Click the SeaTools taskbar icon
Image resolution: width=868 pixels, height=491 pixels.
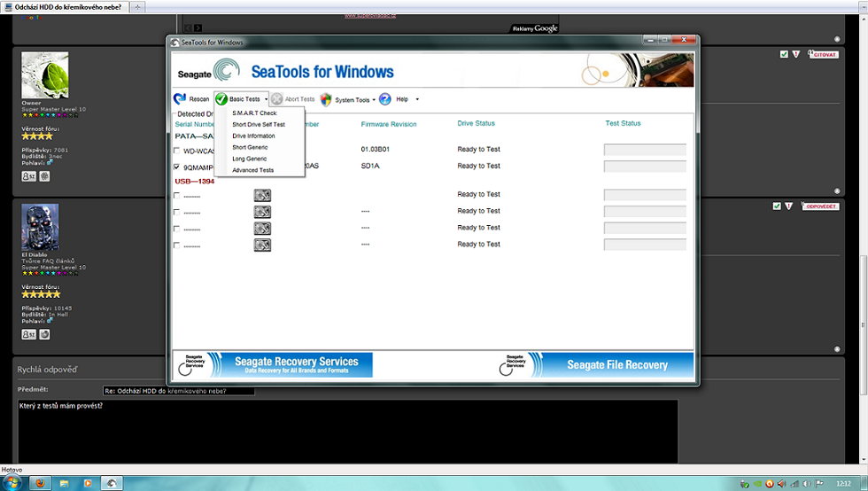[x=112, y=483]
